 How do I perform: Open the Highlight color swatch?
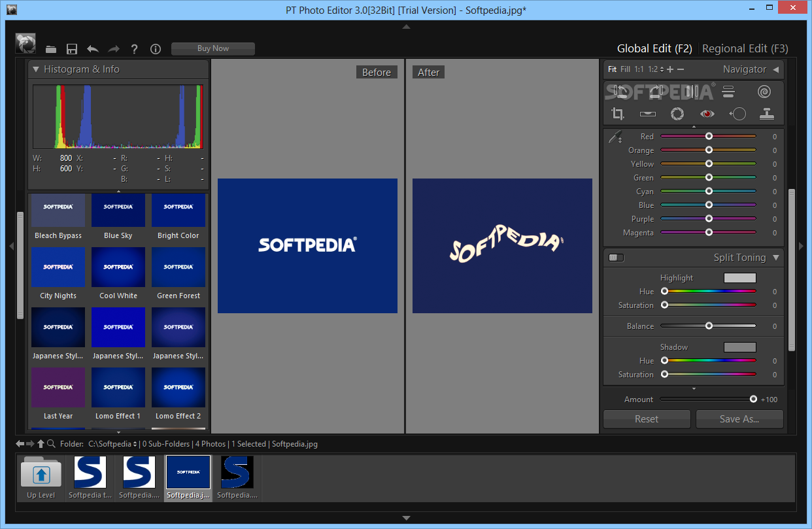click(740, 278)
